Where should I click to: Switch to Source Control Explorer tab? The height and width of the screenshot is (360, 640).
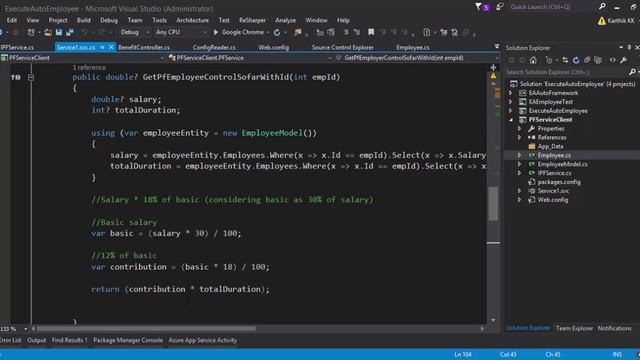[x=342, y=47]
